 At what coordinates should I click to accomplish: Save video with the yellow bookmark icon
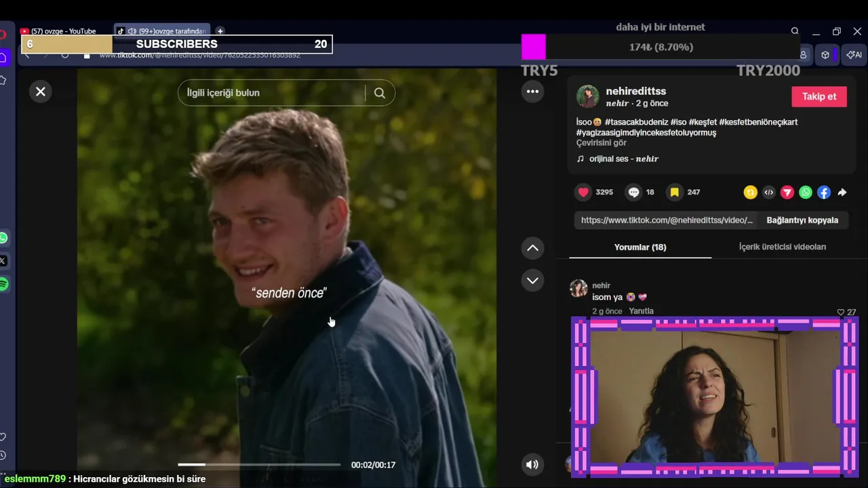(x=675, y=192)
